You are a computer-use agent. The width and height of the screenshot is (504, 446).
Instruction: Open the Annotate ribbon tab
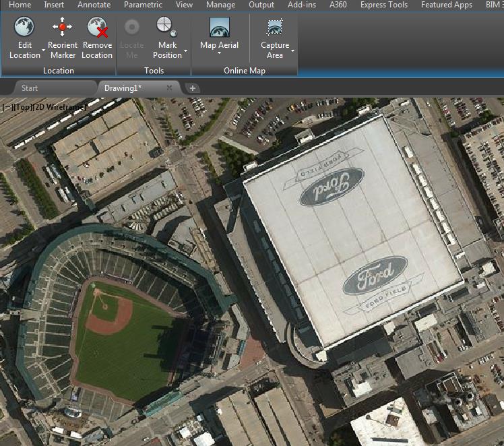(94, 5)
